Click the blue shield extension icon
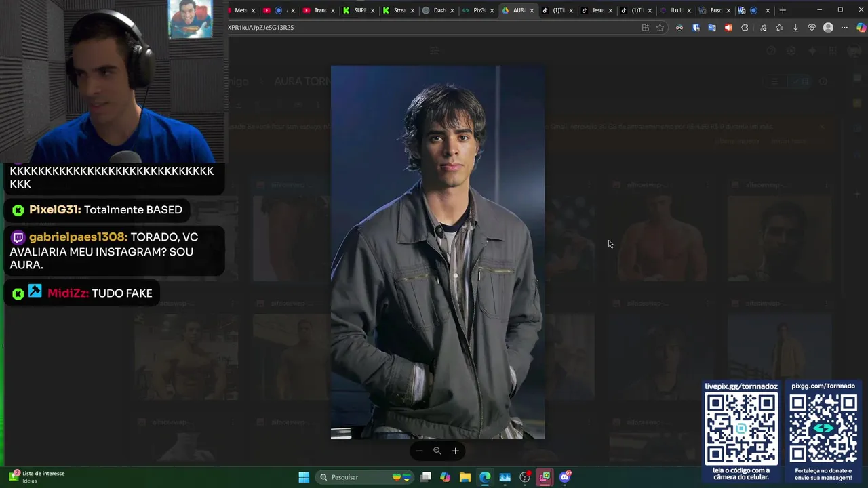 (x=696, y=28)
